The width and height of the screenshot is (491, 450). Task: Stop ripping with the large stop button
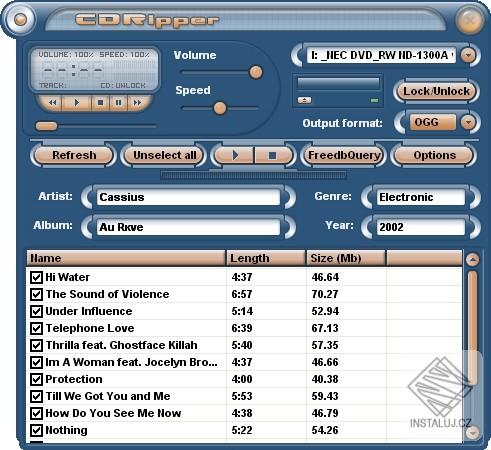272,155
